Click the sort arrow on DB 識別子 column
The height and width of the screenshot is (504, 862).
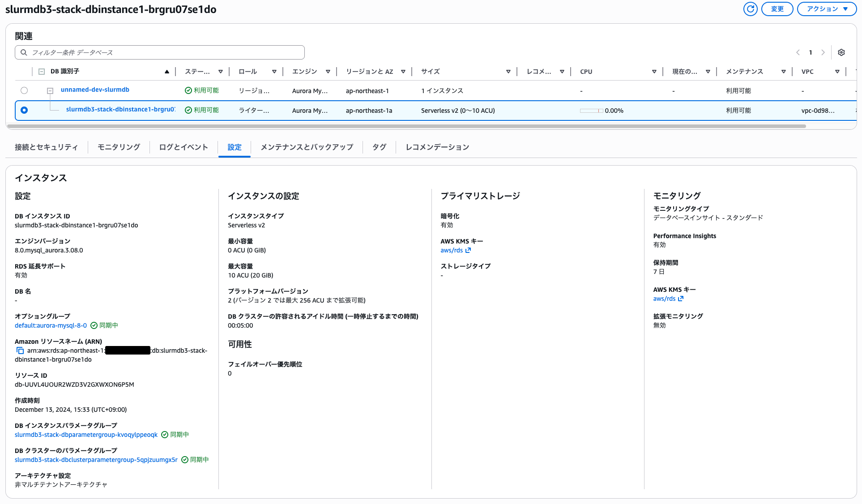167,71
